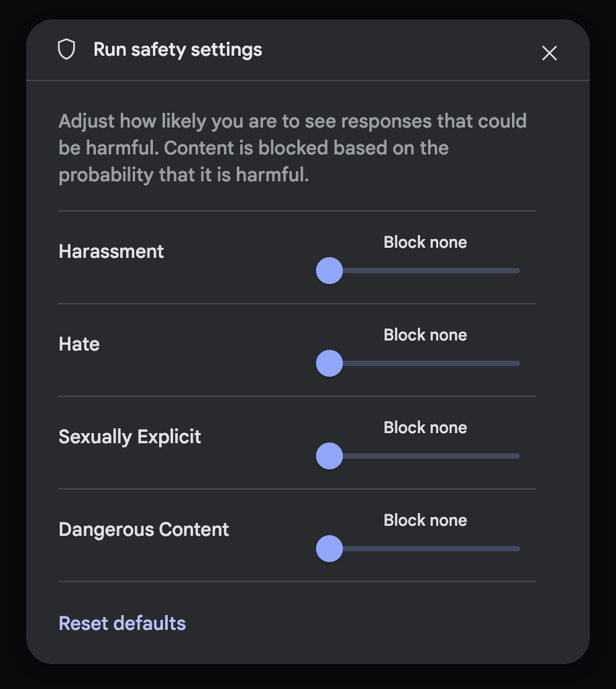Click the Sexually Explicit slider handle

click(x=329, y=456)
